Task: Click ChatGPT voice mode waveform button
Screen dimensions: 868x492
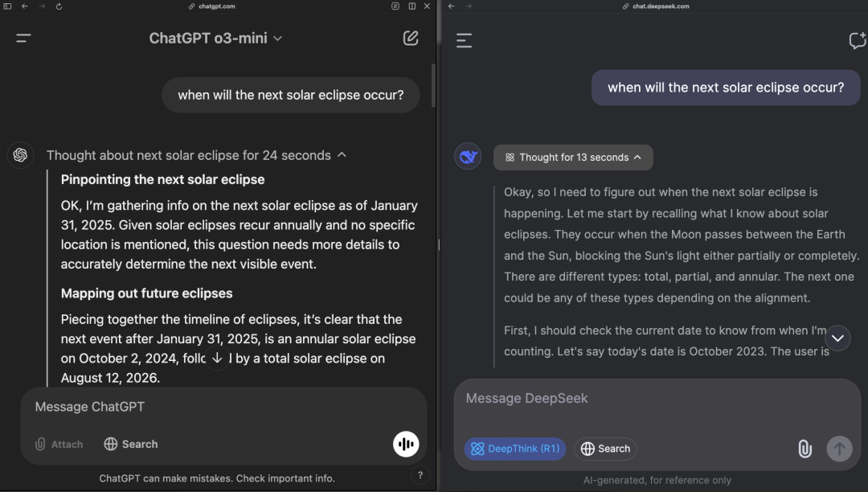Action: click(x=406, y=444)
